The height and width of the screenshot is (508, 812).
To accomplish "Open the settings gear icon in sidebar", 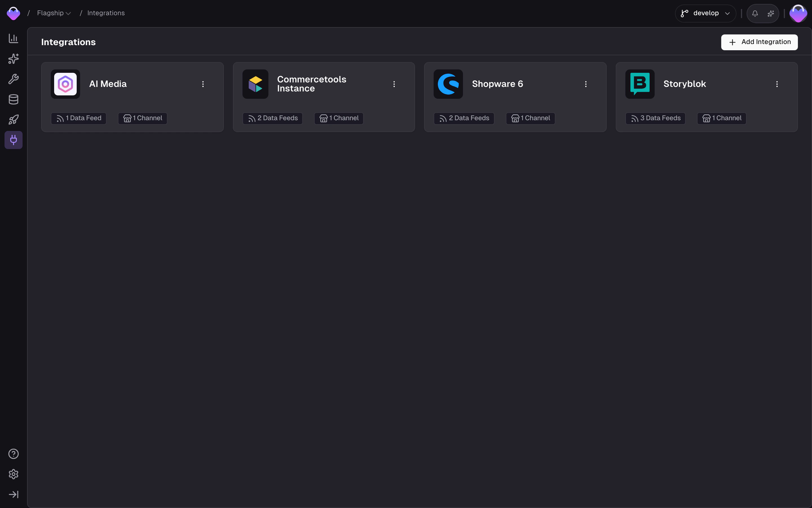I will (x=14, y=474).
